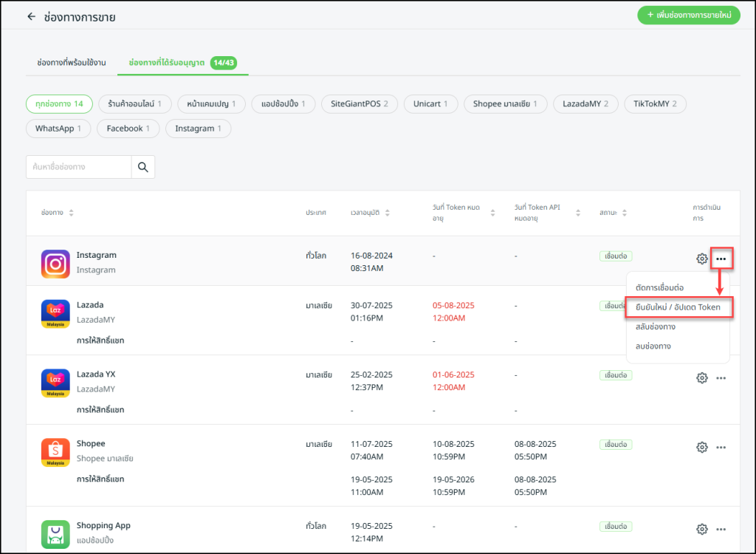Click the Shopping App channel logo
Viewport: 756px width, 554px height.
click(55, 534)
